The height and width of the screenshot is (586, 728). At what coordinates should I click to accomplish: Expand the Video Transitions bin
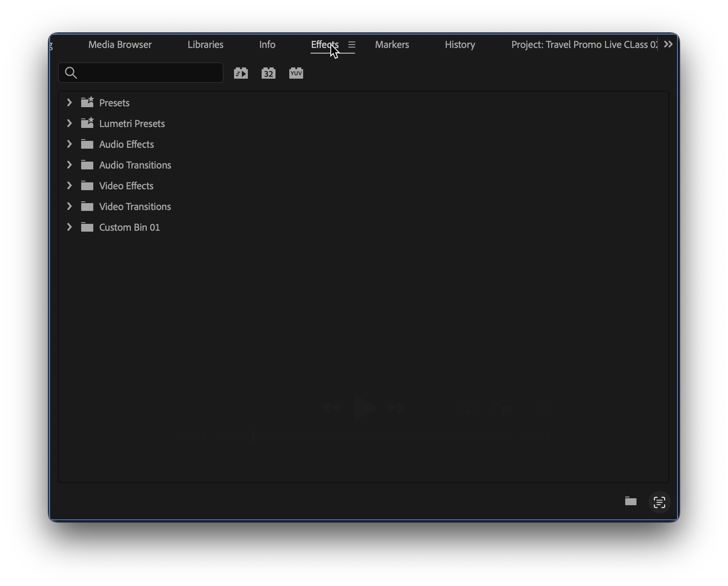(x=69, y=206)
